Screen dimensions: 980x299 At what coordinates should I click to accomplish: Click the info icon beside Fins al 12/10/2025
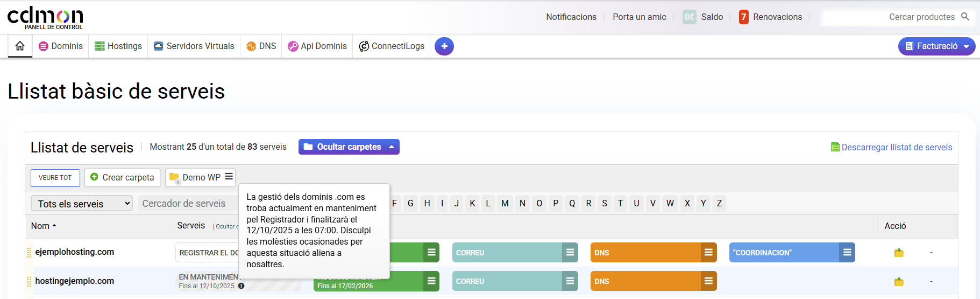pyautogui.click(x=241, y=286)
